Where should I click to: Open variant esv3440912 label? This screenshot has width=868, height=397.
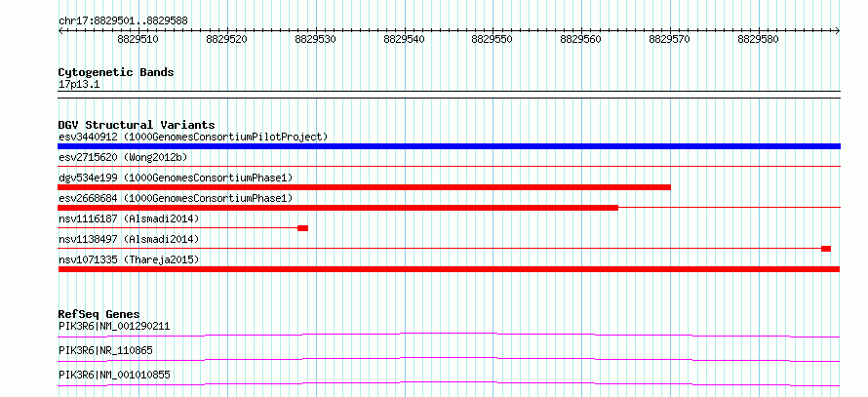pyautogui.click(x=193, y=137)
